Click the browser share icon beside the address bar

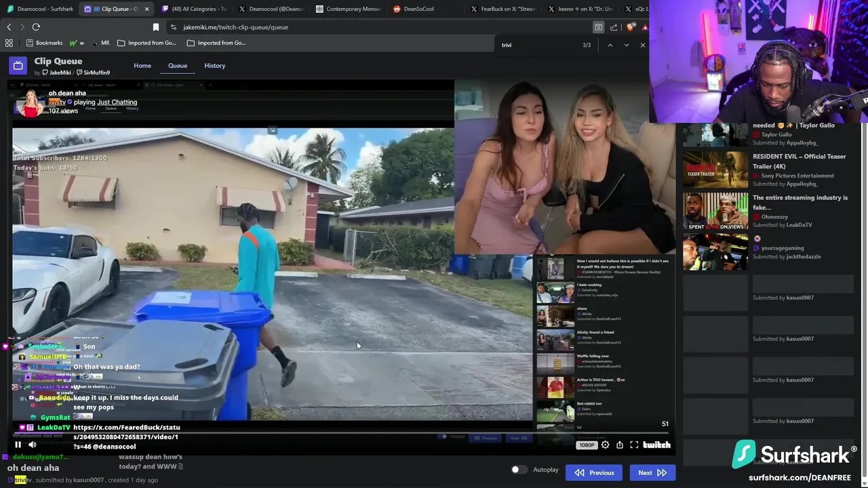[614, 27]
